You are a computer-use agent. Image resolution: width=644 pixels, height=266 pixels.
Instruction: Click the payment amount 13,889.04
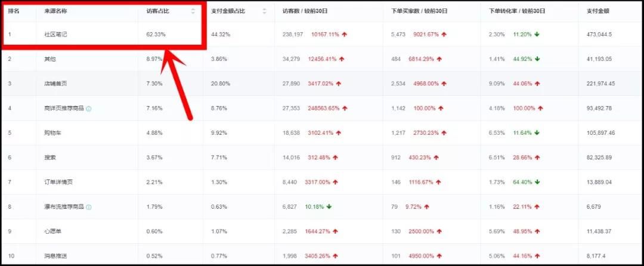coord(599,183)
